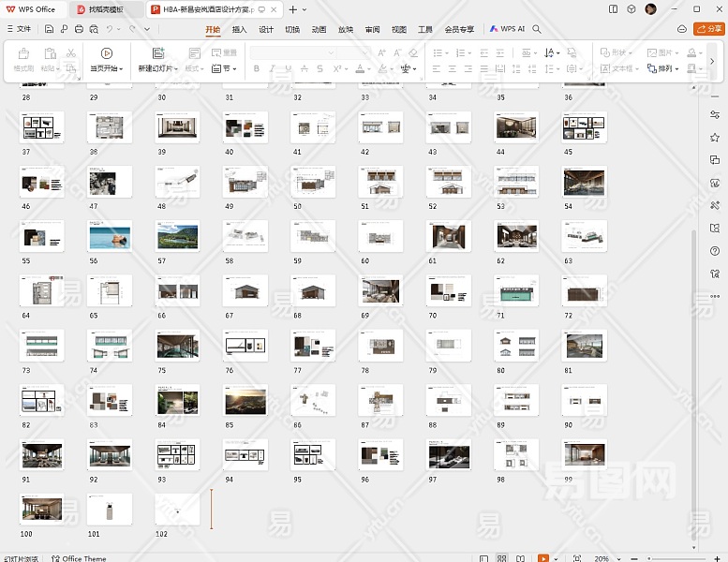Click the New Slide icon
Screen dimensions: 728x562
(157, 53)
